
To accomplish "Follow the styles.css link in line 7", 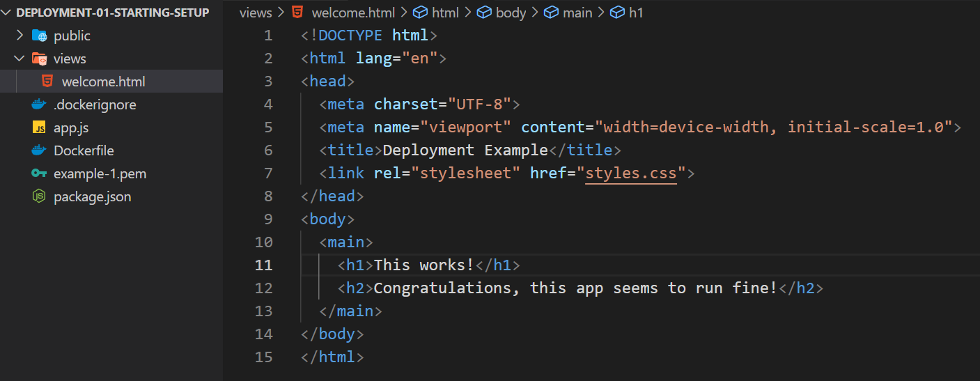I will (631, 173).
